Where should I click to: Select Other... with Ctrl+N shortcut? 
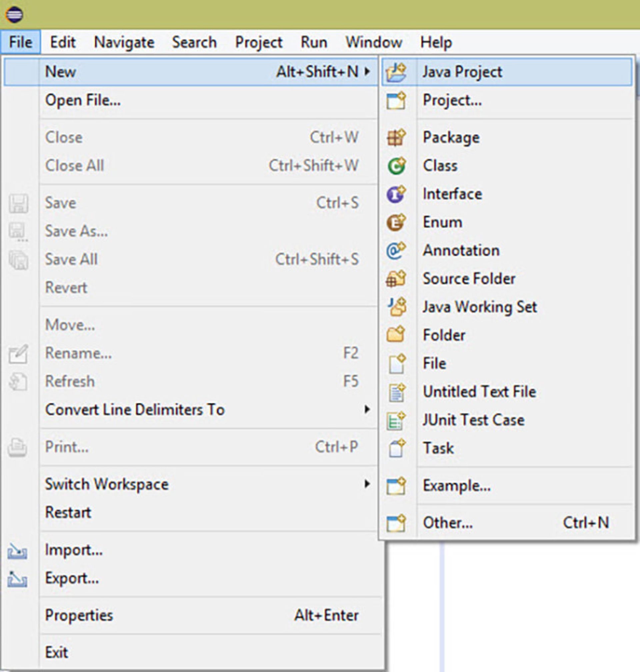(507, 523)
